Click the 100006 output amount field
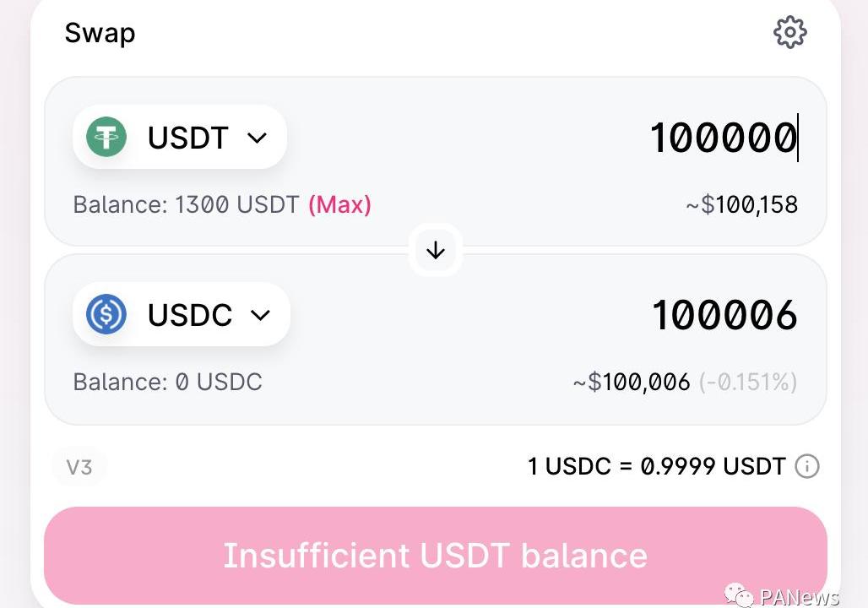 (724, 315)
